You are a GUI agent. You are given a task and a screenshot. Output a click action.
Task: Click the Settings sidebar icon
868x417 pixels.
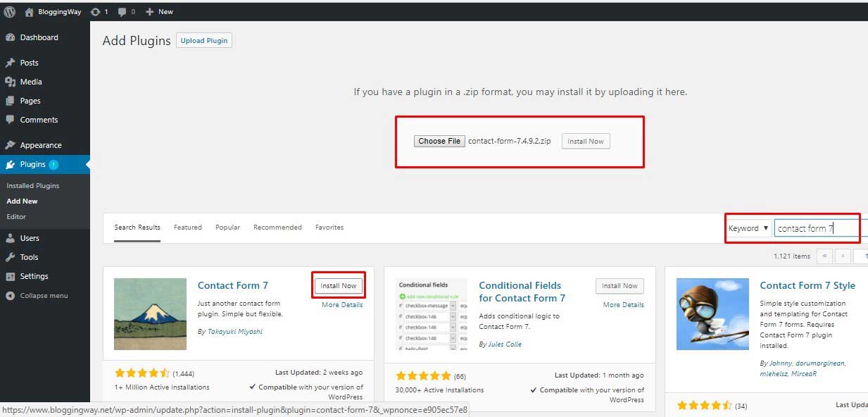10,276
